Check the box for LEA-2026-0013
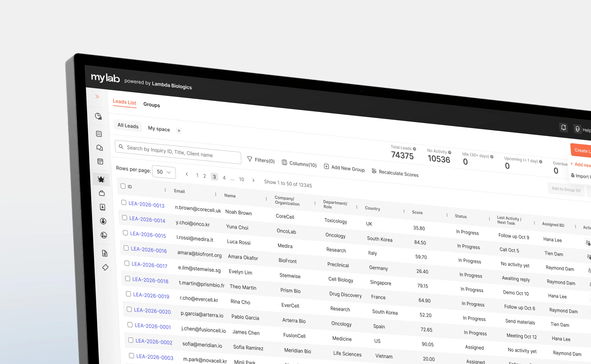The width and height of the screenshot is (591, 364). pos(124,202)
